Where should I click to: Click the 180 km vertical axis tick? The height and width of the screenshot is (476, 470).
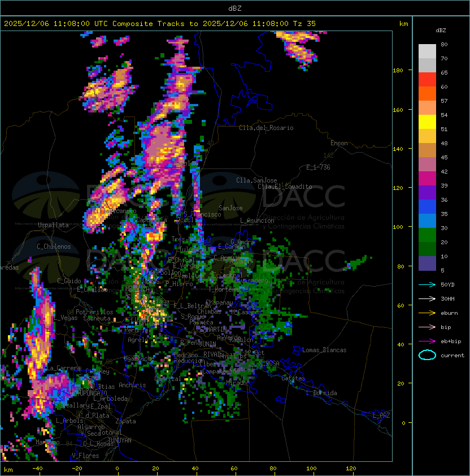pos(398,71)
